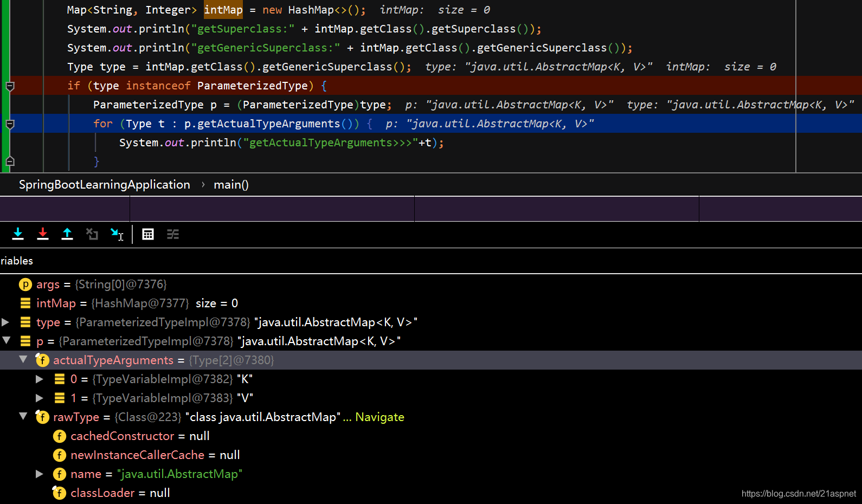Click the main() breadcrumb
This screenshot has height=504, width=862.
click(x=231, y=185)
